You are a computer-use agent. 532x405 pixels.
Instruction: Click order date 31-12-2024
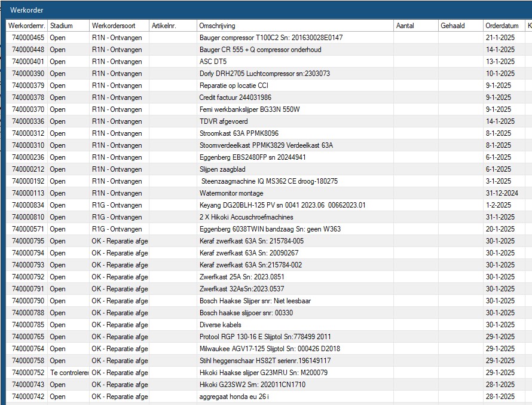tap(502, 193)
